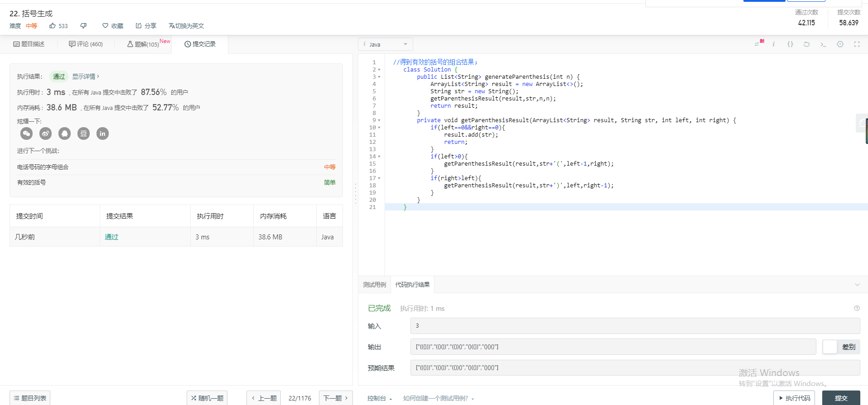The height and width of the screenshot is (405, 868).
Task: Collapse the results panel chevron
Action: pyautogui.click(x=857, y=285)
